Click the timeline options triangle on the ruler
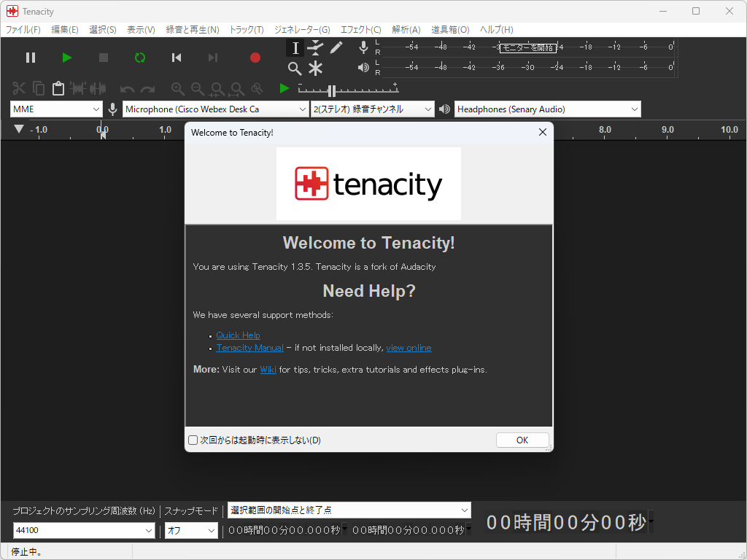747x560 pixels. pos(18,129)
